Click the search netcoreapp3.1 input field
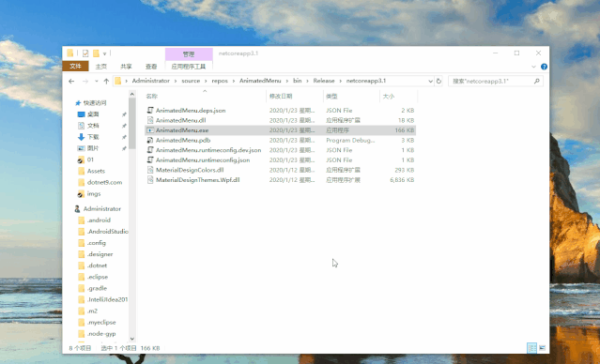Screen dimensions: 600x364 tap(491, 81)
